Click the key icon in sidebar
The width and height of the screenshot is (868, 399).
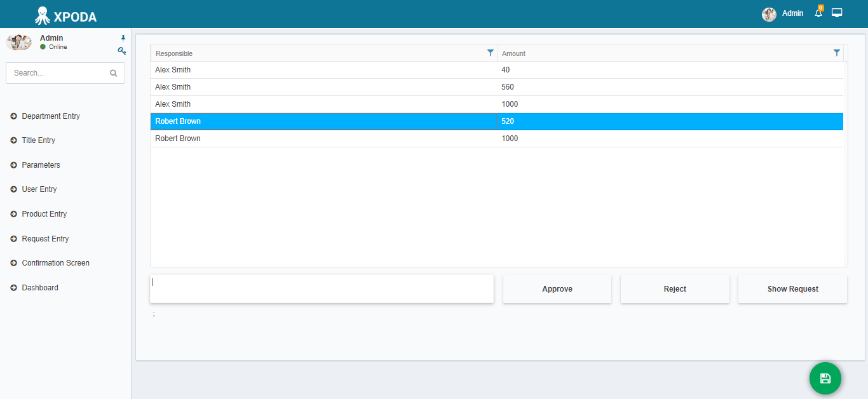tap(122, 51)
